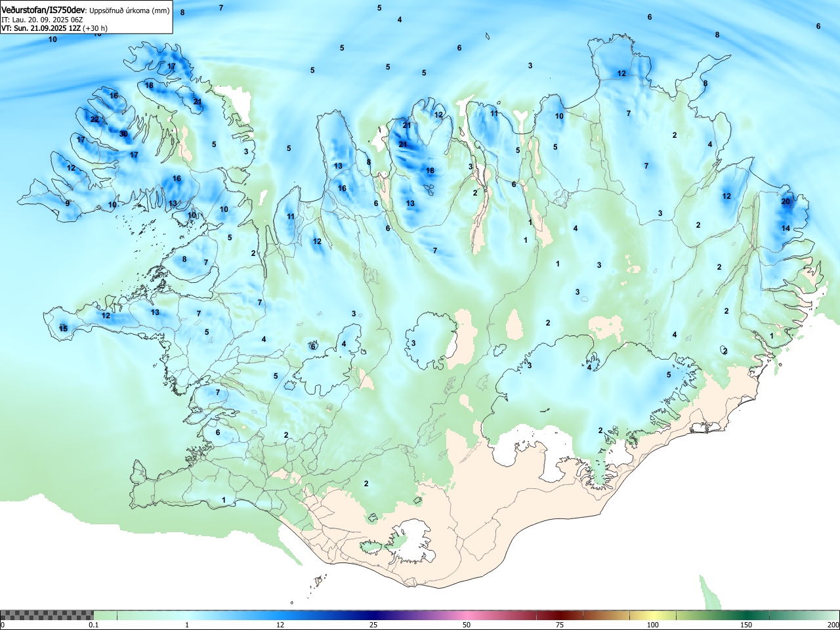Click the "0.1" label on the legend
This screenshot has width=840, height=630.
(x=94, y=625)
